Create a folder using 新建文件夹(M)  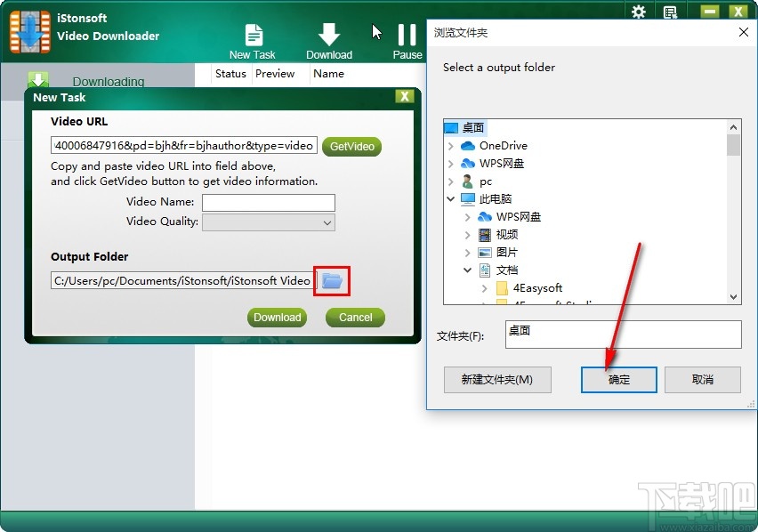(x=497, y=379)
